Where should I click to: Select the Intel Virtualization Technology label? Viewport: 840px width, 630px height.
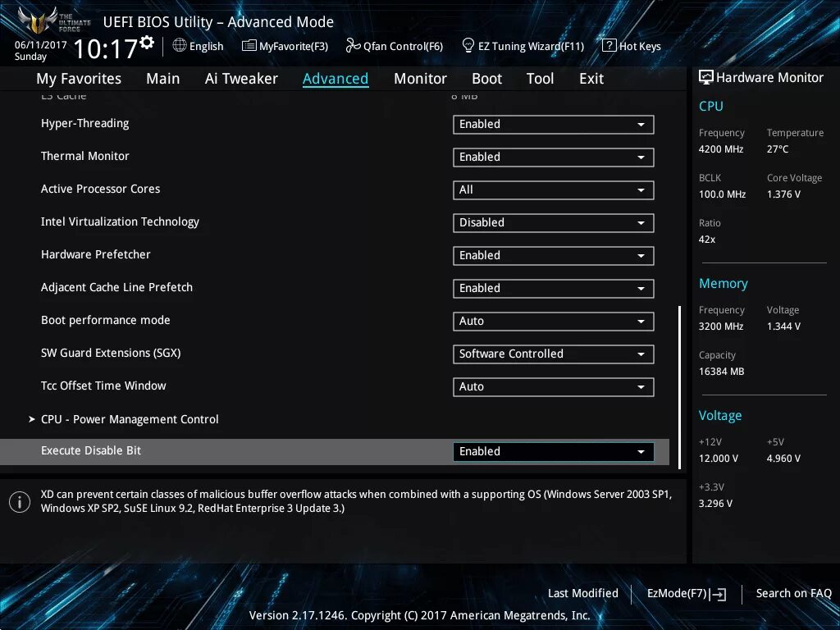120,221
